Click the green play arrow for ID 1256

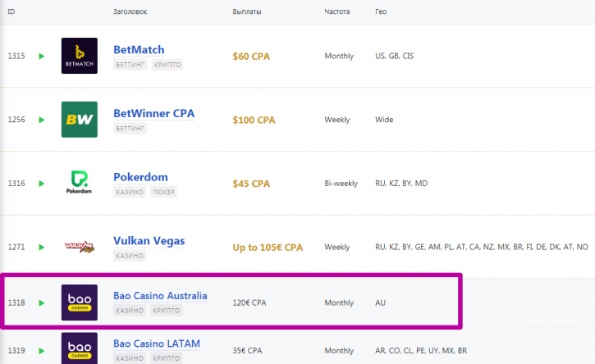42,120
